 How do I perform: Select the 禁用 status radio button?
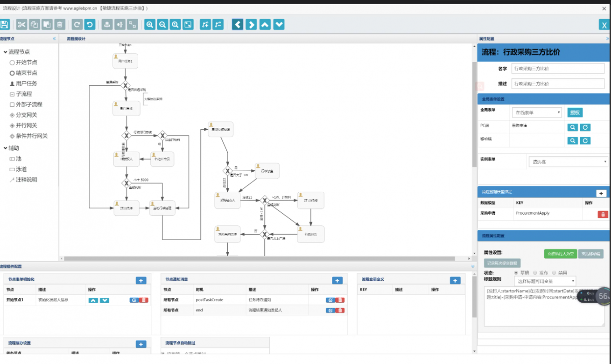(554, 272)
